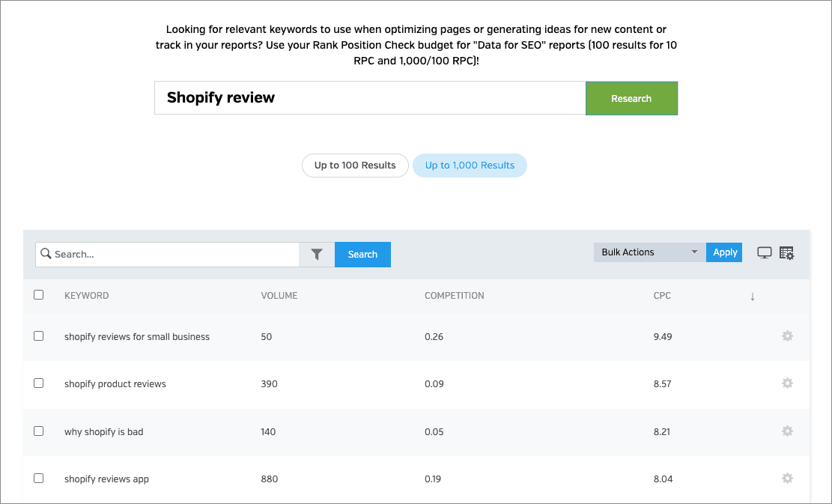Click the monitor display icon
This screenshot has height=504, width=832.
(764, 252)
